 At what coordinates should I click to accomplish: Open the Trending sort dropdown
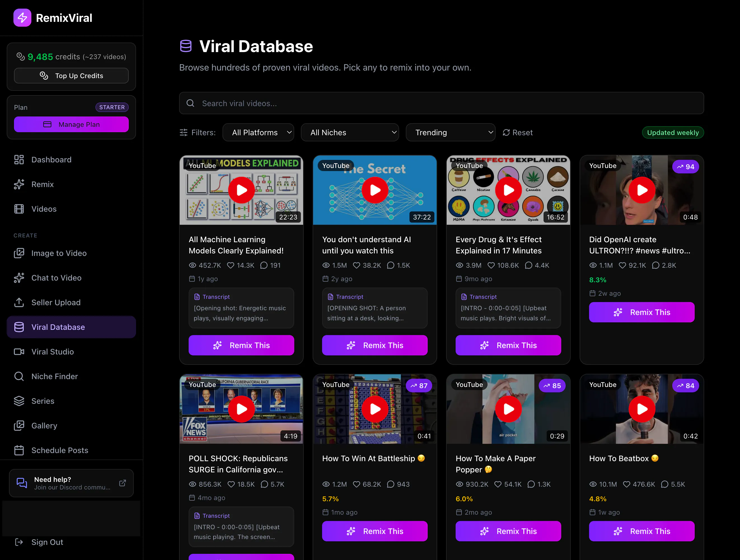451,132
